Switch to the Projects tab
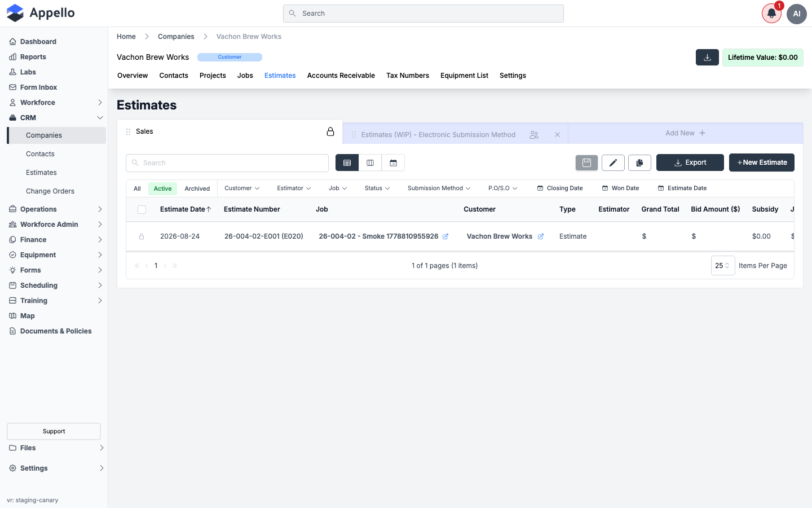This screenshot has width=812, height=518. point(213,76)
